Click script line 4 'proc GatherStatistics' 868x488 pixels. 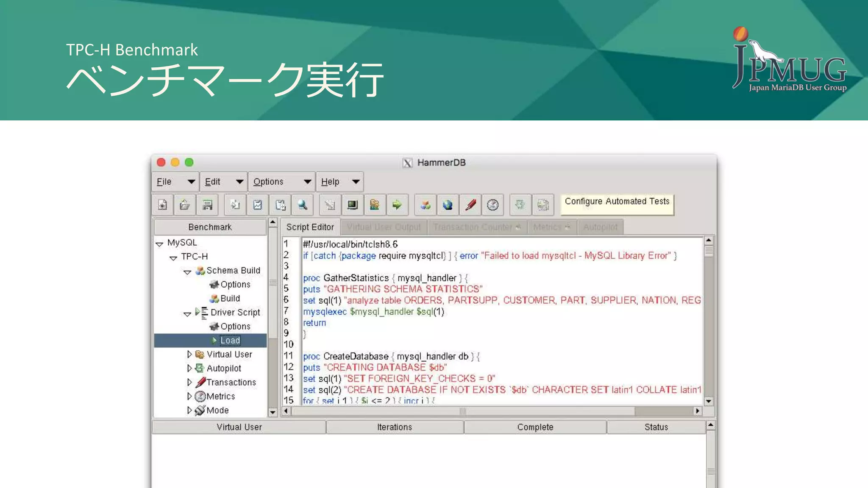click(385, 278)
